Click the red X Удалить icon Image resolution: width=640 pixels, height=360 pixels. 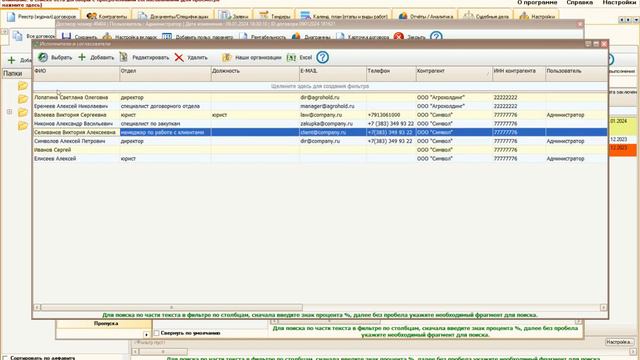179,58
